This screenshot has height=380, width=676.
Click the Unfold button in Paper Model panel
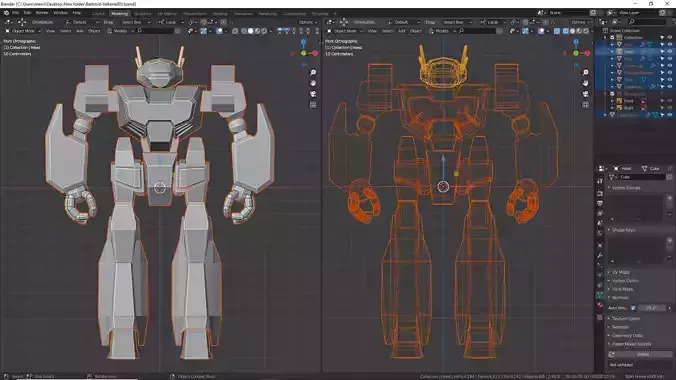(x=643, y=355)
